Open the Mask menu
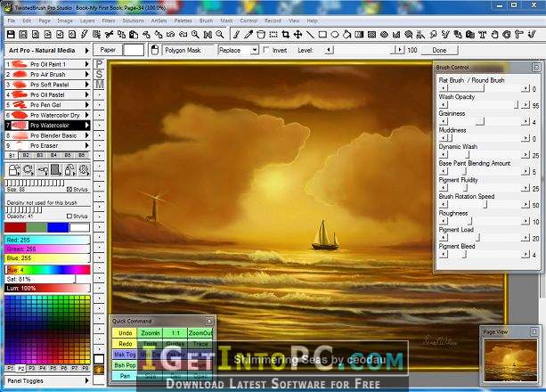The width and height of the screenshot is (546, 392). [226, 20]
